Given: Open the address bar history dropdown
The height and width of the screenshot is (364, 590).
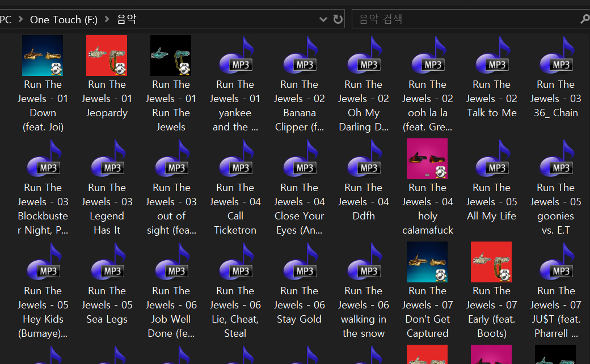Looking at the screenshot, I should click(x=323, y=19).
